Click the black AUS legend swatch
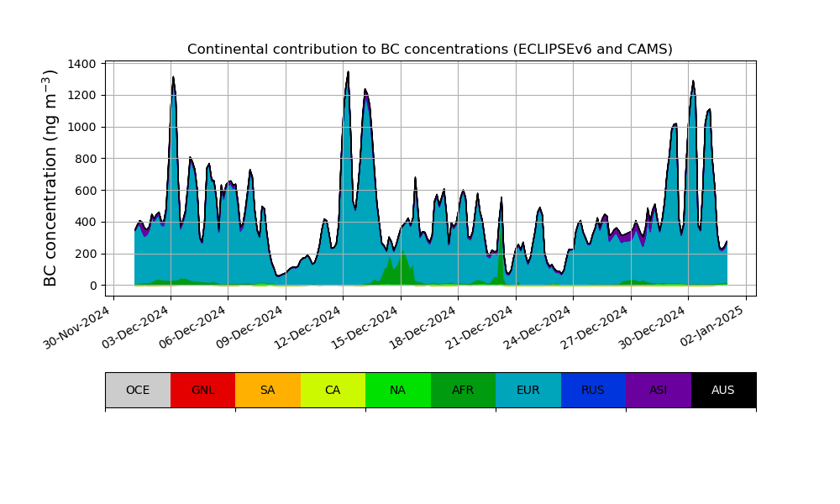 (723, 390)
